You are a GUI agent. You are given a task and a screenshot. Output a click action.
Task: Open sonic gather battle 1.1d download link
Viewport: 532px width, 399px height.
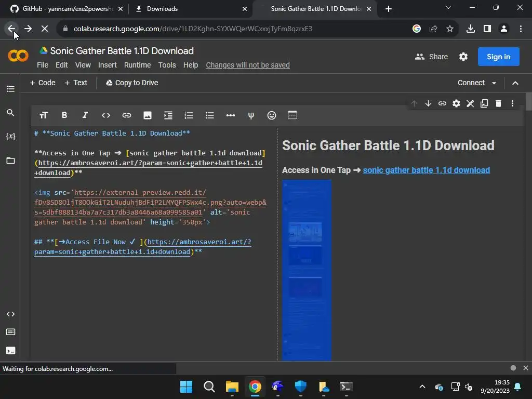(x=426, y=170)
